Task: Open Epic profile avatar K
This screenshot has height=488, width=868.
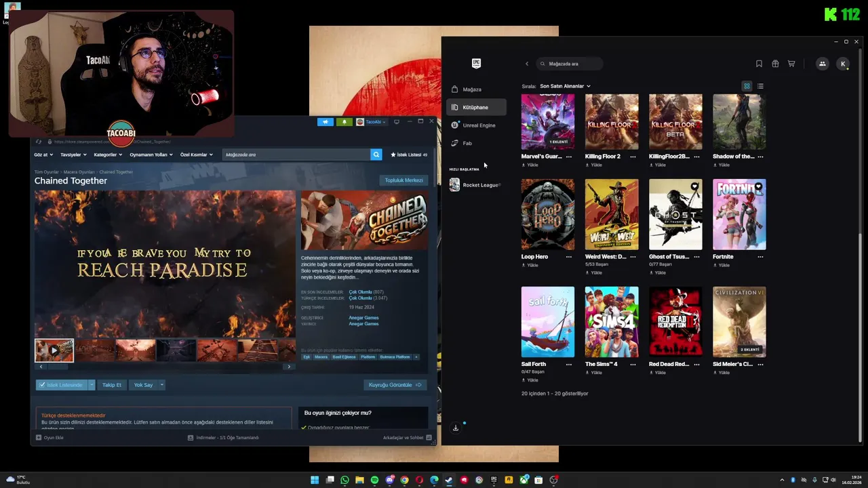Action: click(x=843, y=64)
